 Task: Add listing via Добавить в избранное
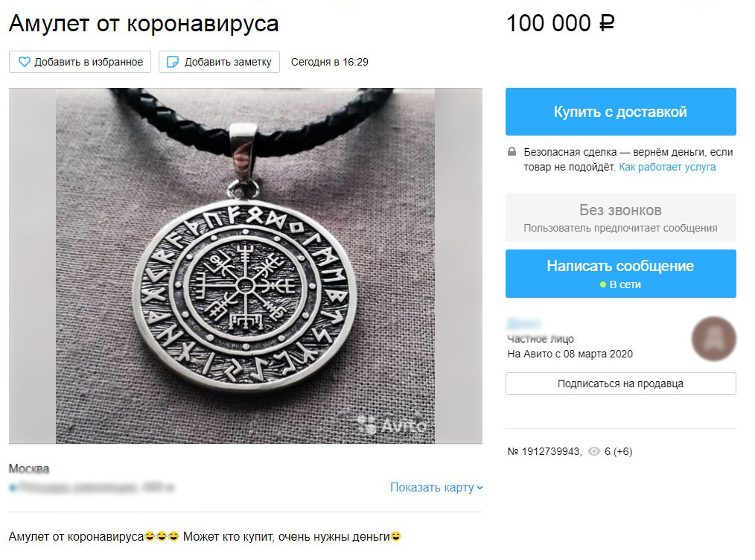pos(80,62)
